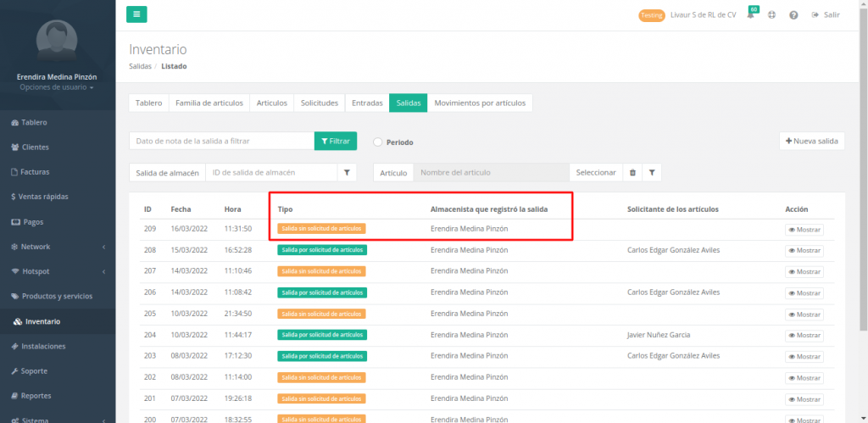Open the help question mark icon

point(793,15)
